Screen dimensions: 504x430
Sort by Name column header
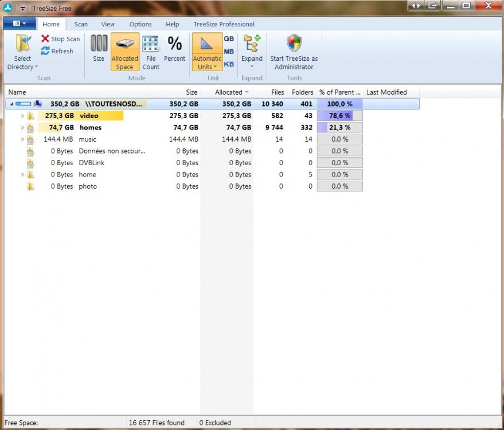click(x=76, y=92)
